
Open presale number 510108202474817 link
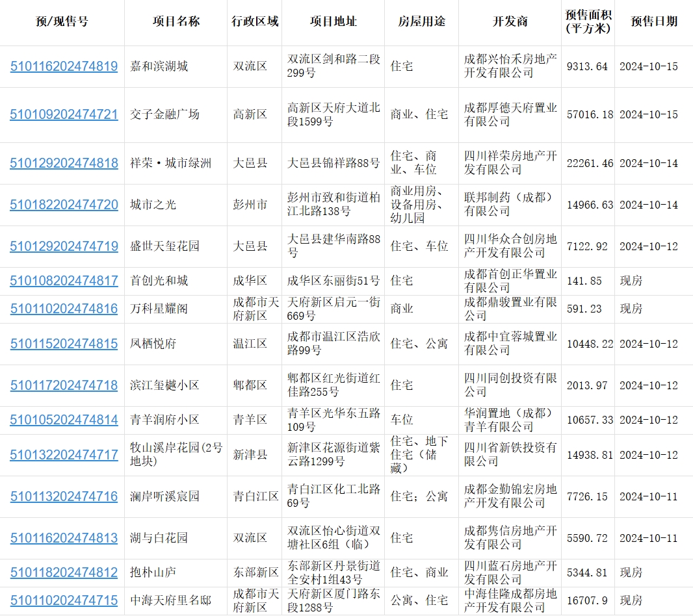point(64,281)
